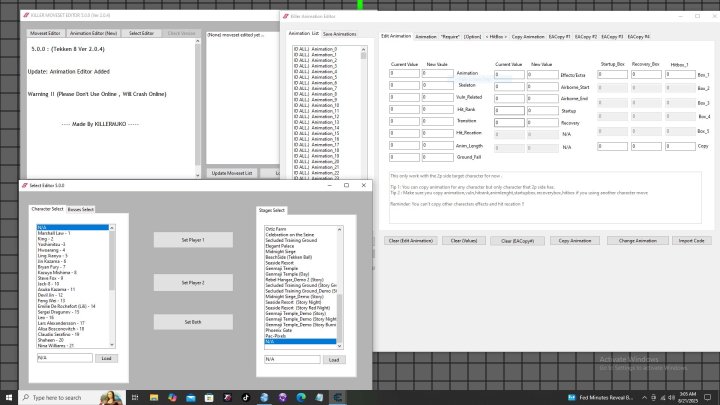Click Load under the character list
720x405 pixels.
click(x=107, y=358)
